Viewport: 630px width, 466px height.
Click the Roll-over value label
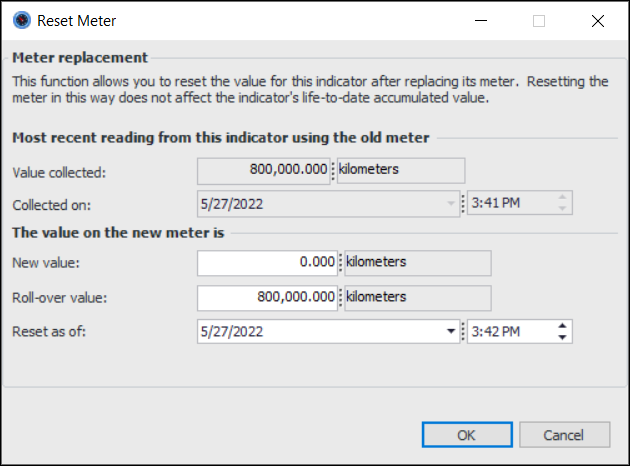tap(59, 298)
